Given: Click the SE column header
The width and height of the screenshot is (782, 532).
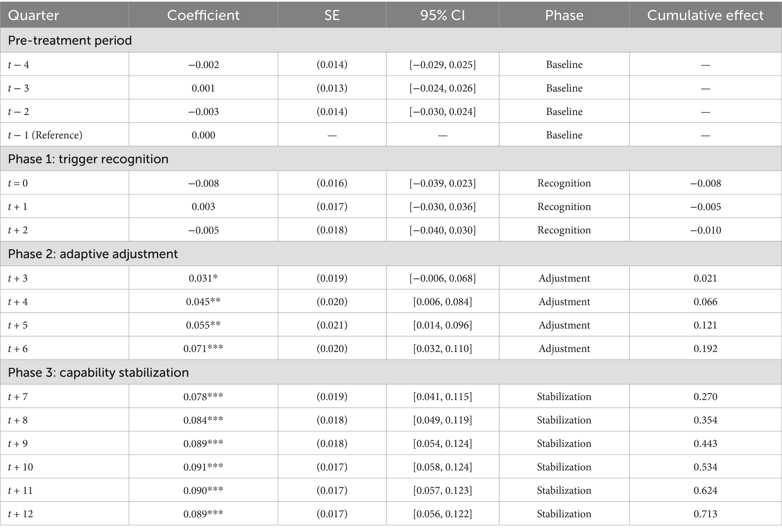Looking at the screenshot, I should [x=332, y=15].
